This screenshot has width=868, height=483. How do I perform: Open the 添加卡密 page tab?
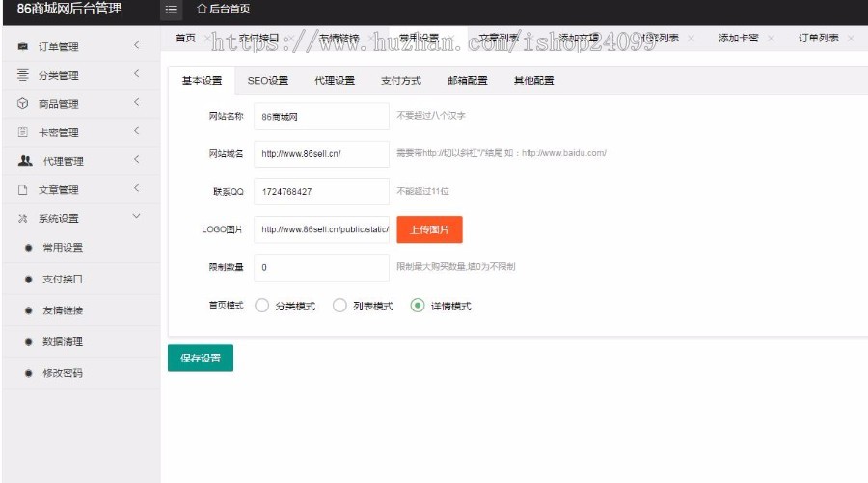point(739,39)
